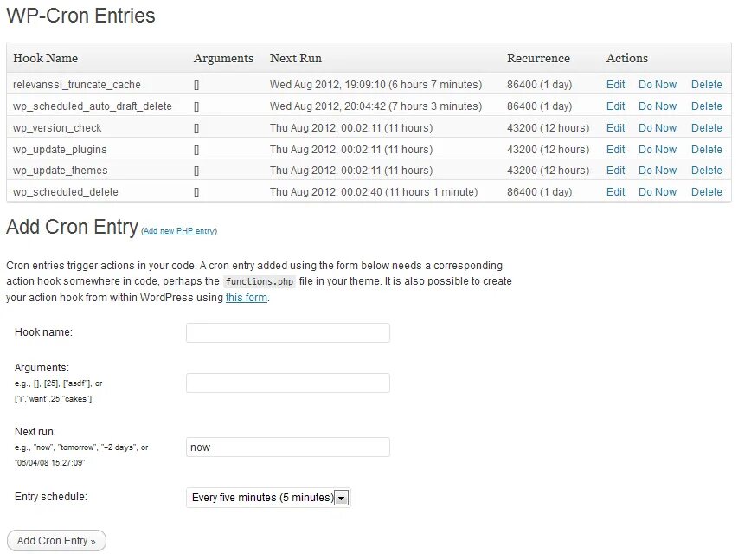Edit the wp_update_plugins entry

click(615, 150)
